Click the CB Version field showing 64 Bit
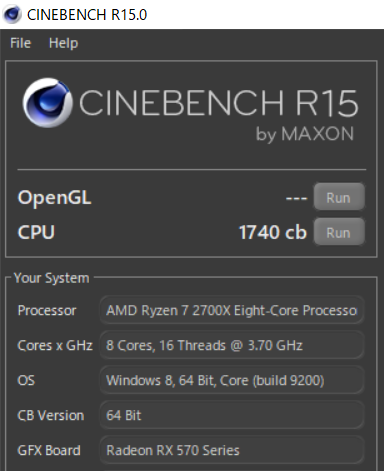The image size is (384, 471). click(x=232, y=415)
